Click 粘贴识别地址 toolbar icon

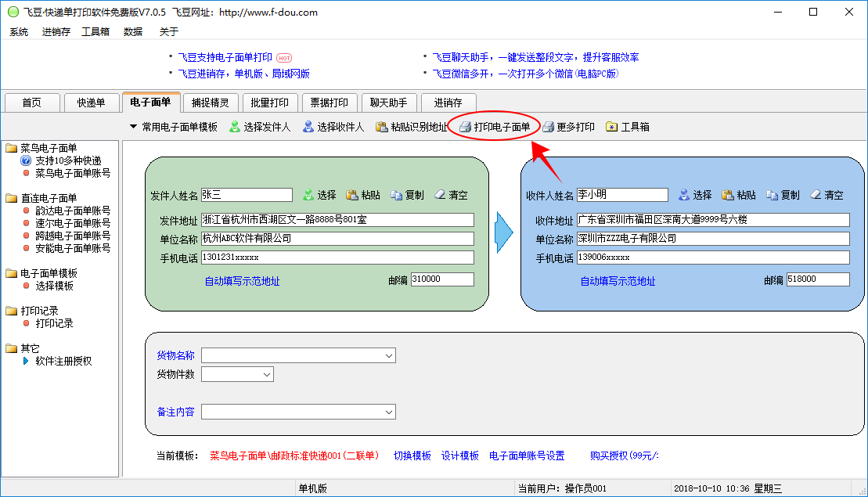[x=382, y=127]
